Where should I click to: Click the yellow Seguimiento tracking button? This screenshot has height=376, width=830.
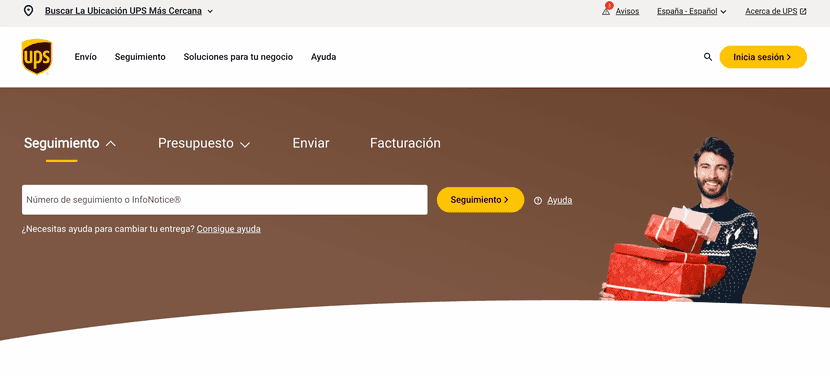click(x=480, y=200)
